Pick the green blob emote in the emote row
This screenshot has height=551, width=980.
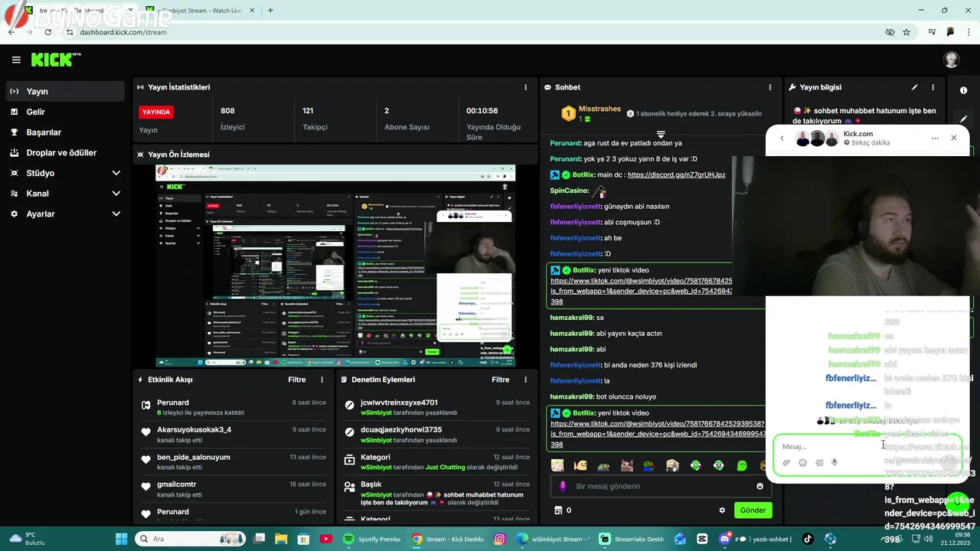pyautogui.click(x=741, y=465)
